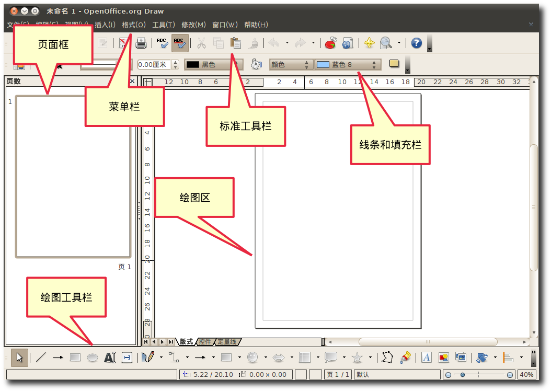
Task: Switch to the 定量线 layer tab
Action: (x=227, y=341)
